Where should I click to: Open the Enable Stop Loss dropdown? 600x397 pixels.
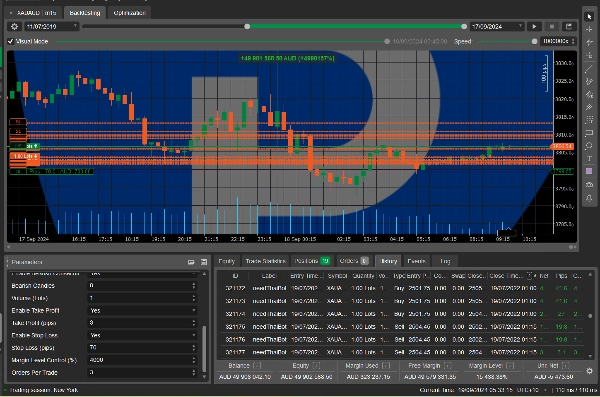[x=142, y=335]
